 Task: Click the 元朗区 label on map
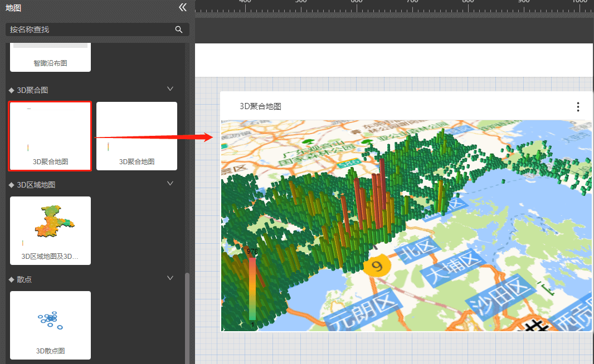pyautogui.click(x=364, y=308)
